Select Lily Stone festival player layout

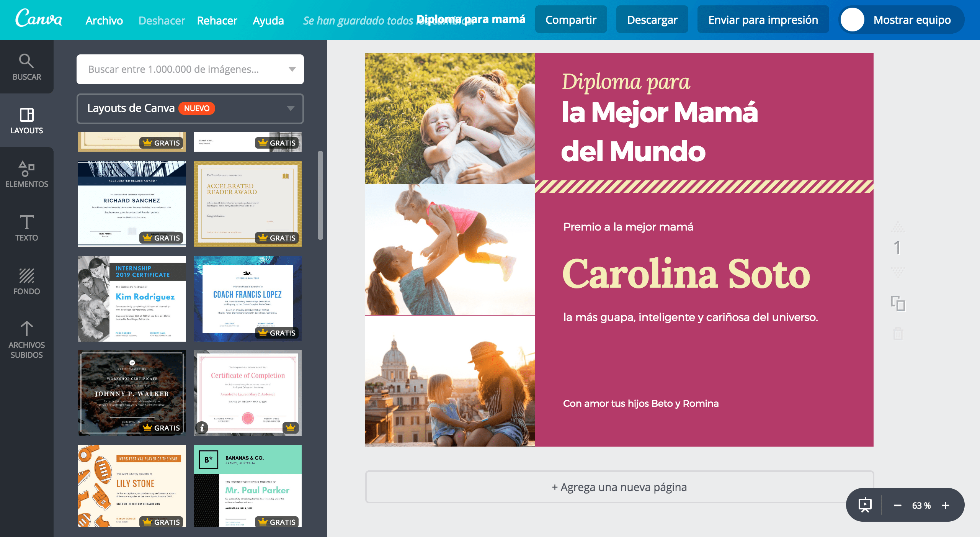click(132, 486)
